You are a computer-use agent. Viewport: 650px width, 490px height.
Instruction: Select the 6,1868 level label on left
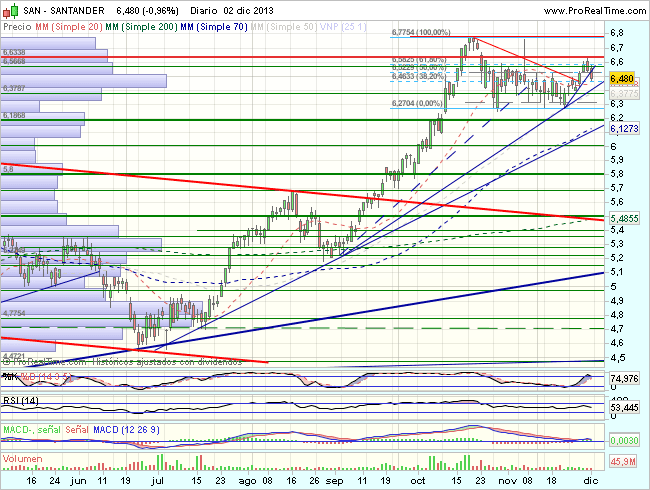coord(14,115)
